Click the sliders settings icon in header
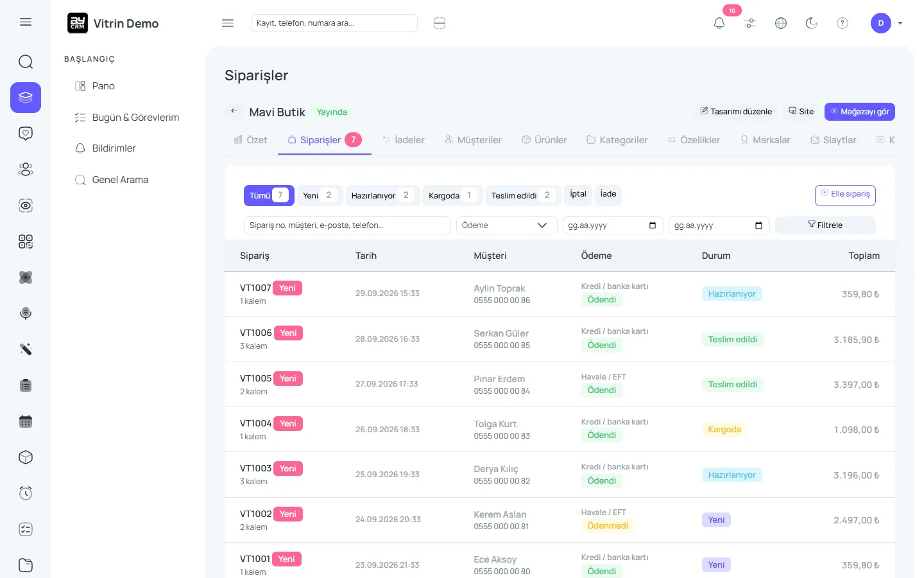This screenshot has width=924, height=578. point(750,23)
